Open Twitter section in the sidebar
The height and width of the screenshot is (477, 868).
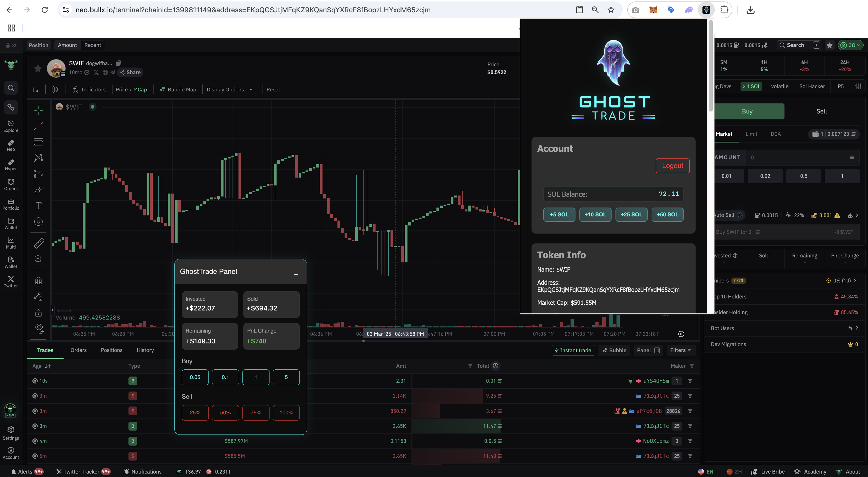[11, 282]
